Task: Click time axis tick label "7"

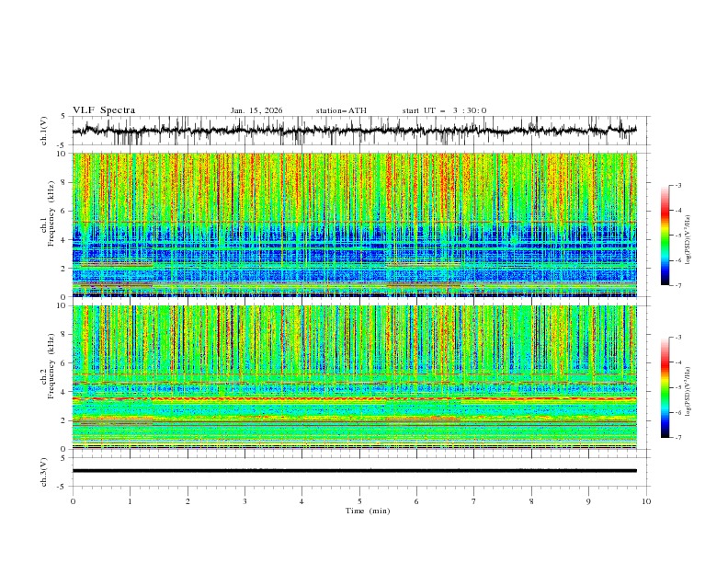Action: click(474, 501)
